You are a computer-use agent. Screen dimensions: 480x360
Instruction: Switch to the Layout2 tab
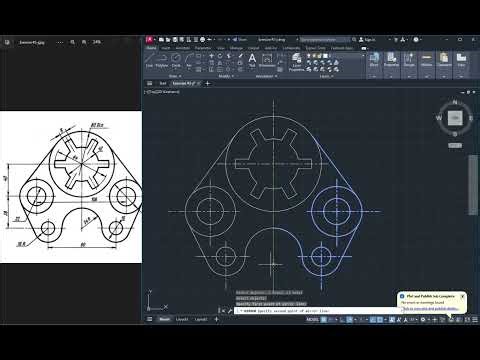tap(201, 319)
